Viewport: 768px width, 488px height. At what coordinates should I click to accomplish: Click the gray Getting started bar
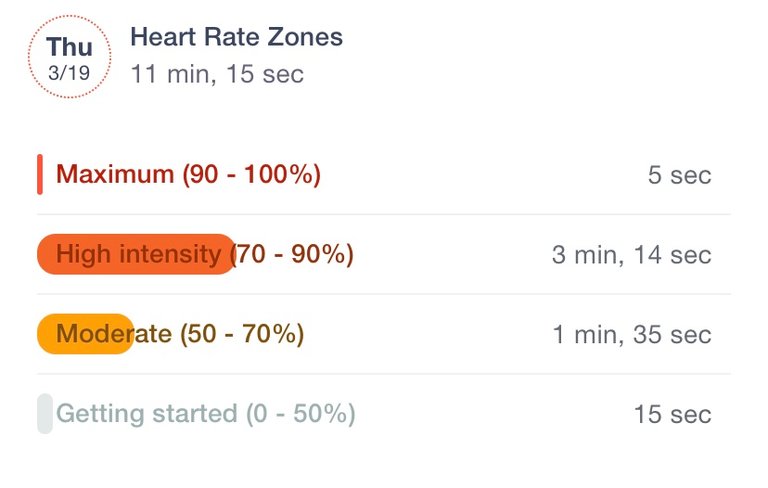44,414
